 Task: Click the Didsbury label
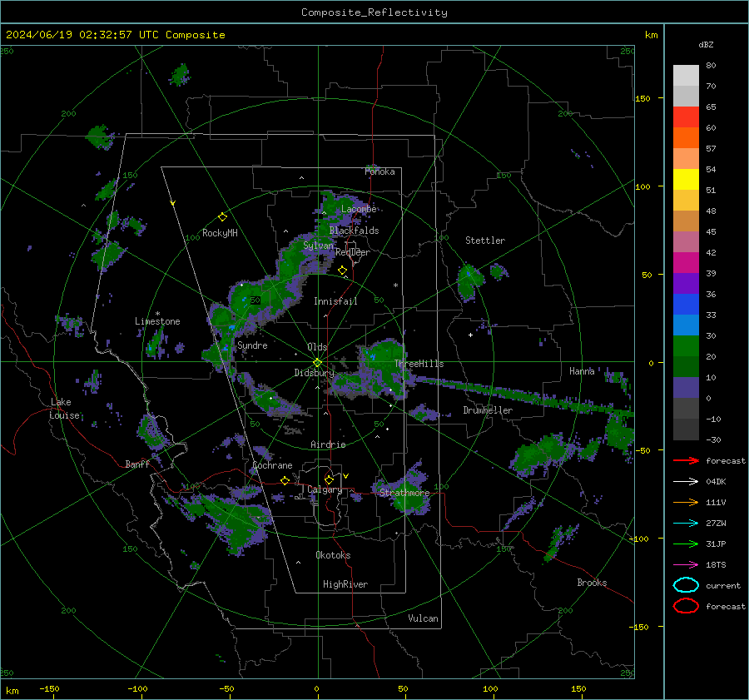[x=314, y=373]
